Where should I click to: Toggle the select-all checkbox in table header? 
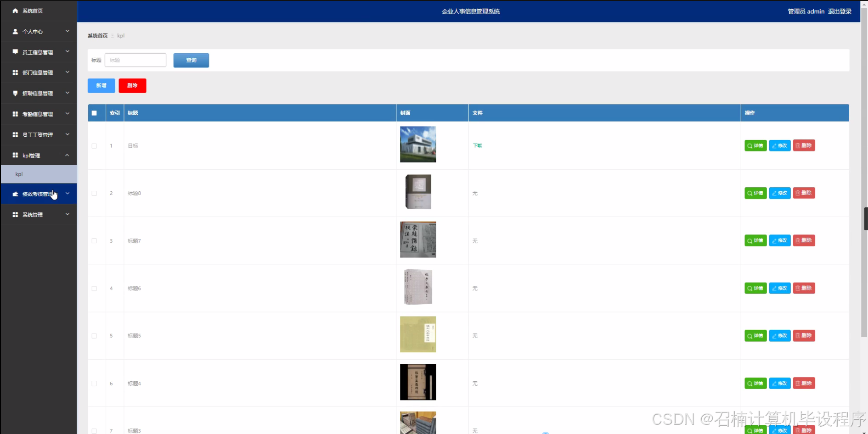94,113
